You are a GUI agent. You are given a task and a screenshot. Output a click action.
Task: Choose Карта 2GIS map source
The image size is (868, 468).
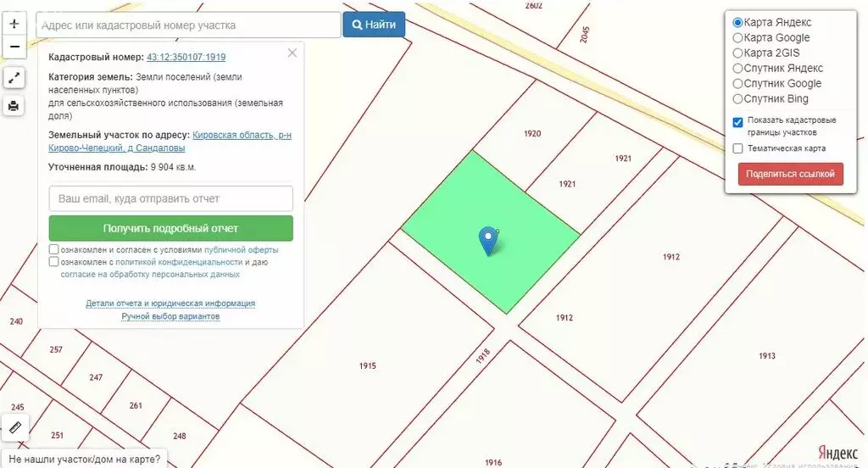[737, 53]
